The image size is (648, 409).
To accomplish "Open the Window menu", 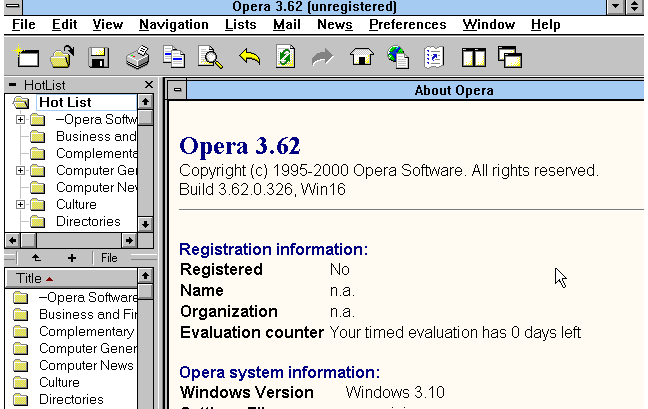I will pyautogui.click(x=488, y=25).
